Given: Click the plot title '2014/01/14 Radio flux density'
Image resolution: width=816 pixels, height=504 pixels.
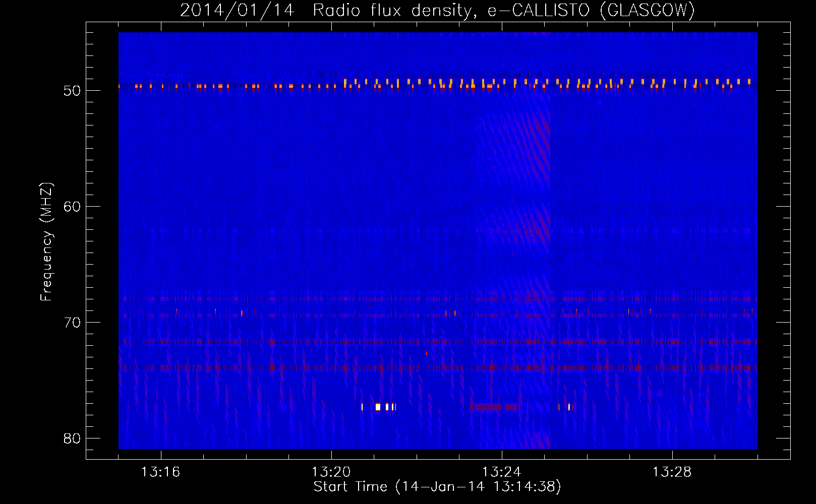Looking at the screenshot, I should click(x=326, y=10).
